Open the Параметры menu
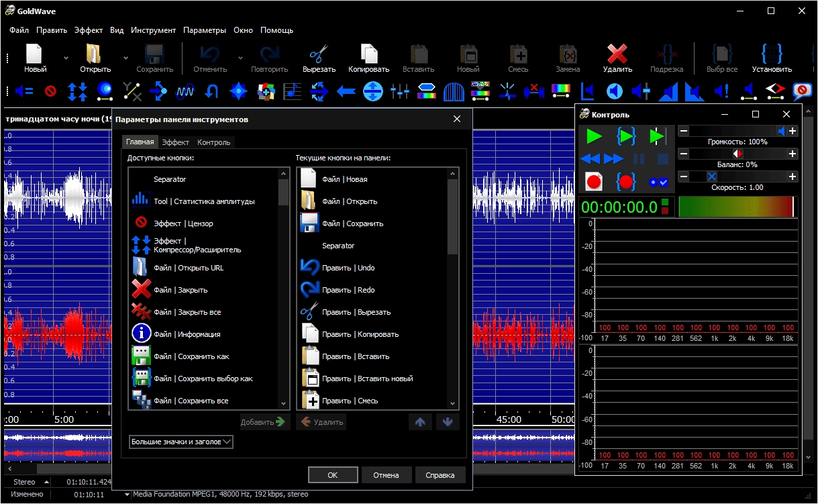 [x=205, y=30]
